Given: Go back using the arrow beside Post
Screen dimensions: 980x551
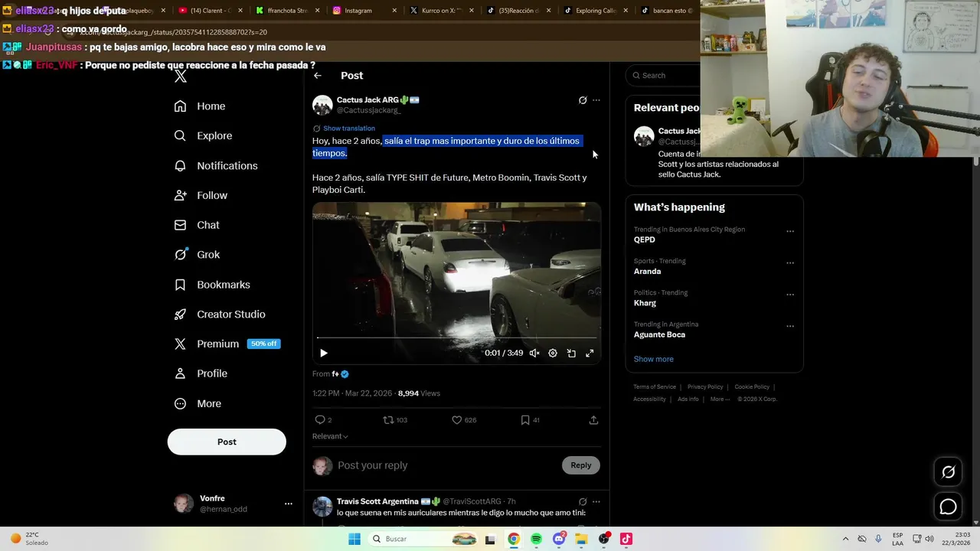Looking at the screenshot, I should 318,76.
